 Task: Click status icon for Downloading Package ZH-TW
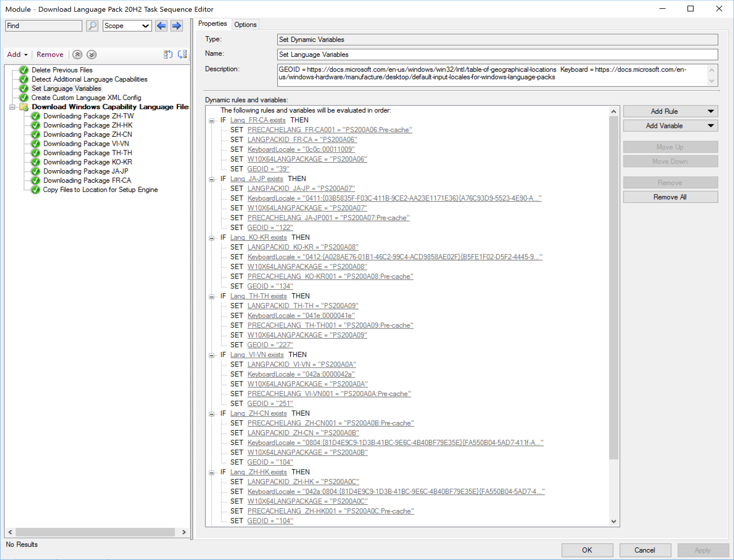tap(35, 116)
